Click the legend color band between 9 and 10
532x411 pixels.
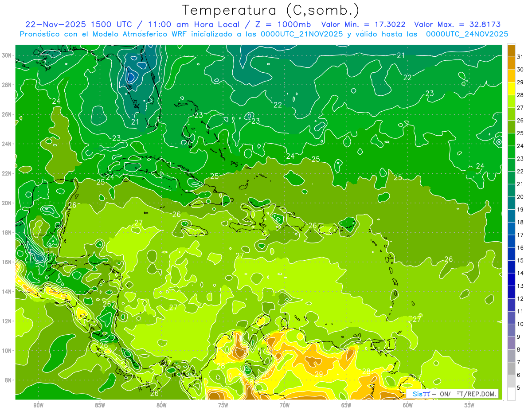pyautogui.click(x=511, y=331)
